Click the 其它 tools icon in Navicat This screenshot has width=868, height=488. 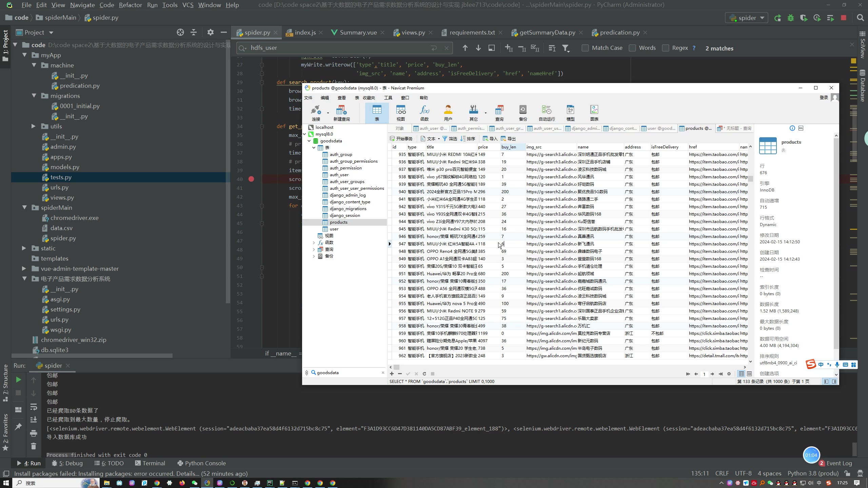pyautogui.click(x=474, y=113)
